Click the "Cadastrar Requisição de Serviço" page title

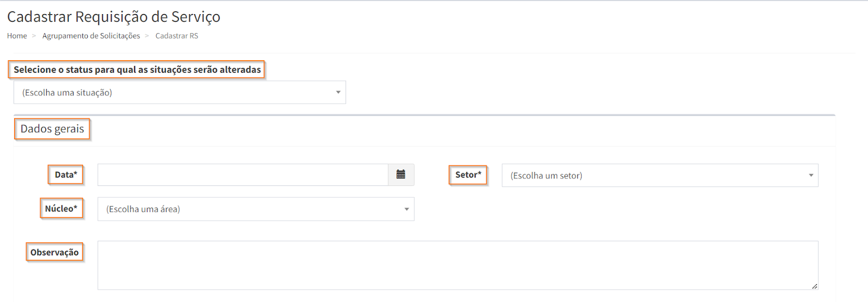[113, 17]
